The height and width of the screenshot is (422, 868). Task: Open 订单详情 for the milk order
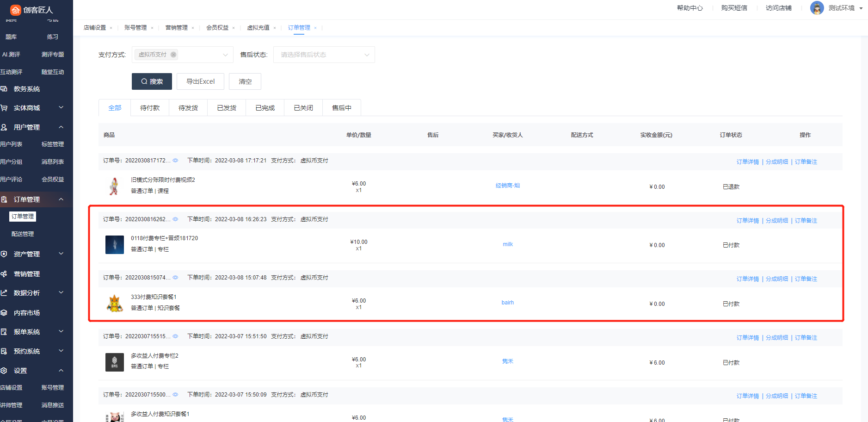pos(747,221)
